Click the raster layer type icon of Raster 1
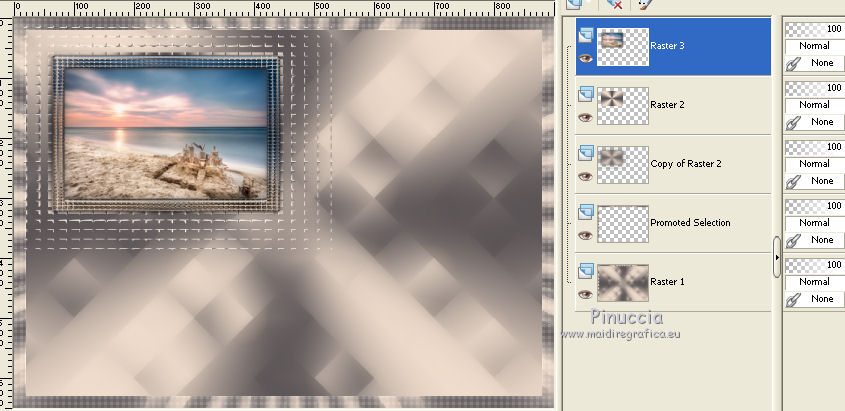Screen dimensions: 845x411 [586, 271]
